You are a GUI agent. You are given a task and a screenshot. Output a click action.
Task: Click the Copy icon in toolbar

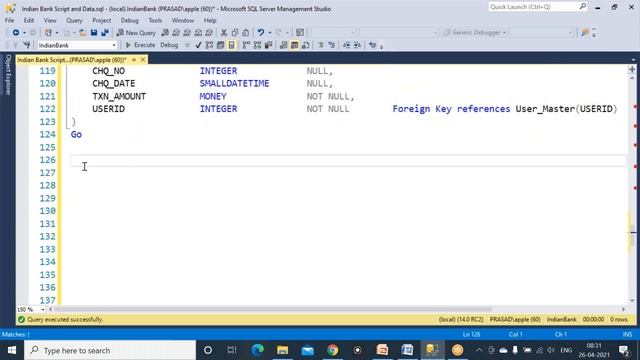[235, 33]
